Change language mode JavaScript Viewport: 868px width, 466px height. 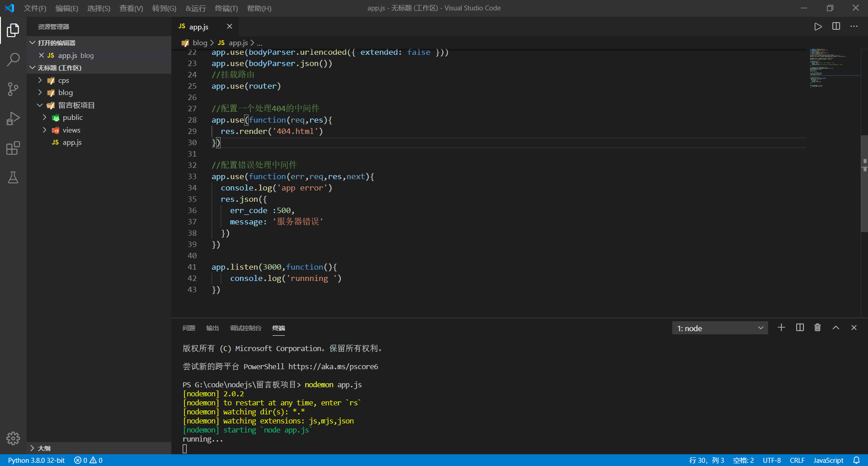(828, 460)
